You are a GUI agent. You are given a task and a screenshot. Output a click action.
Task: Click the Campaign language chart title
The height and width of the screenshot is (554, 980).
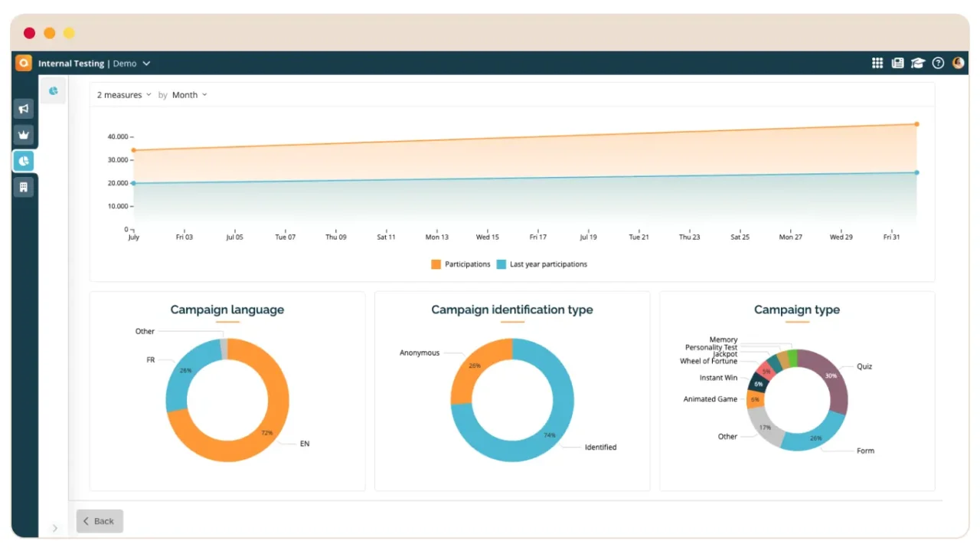(x=227, y=310)
